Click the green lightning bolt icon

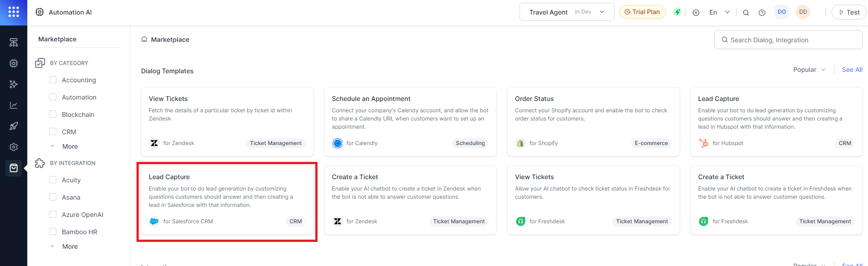click(677, 12)
